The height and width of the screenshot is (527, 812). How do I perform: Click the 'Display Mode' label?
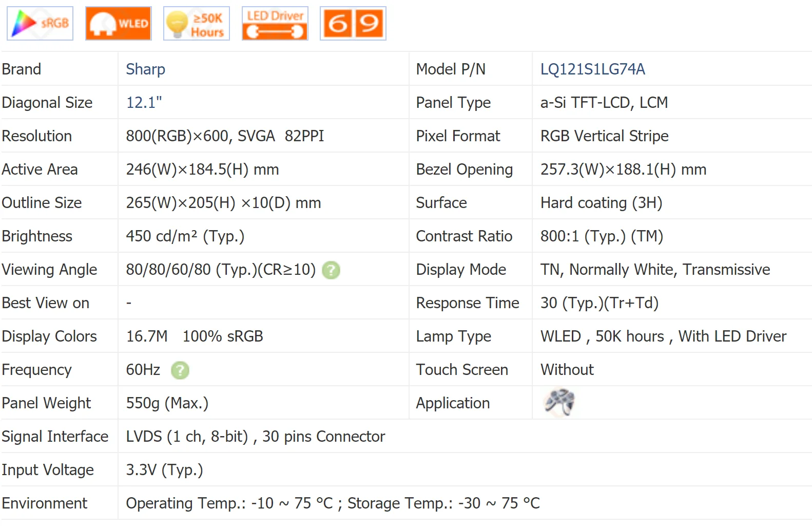click(461, 270)
